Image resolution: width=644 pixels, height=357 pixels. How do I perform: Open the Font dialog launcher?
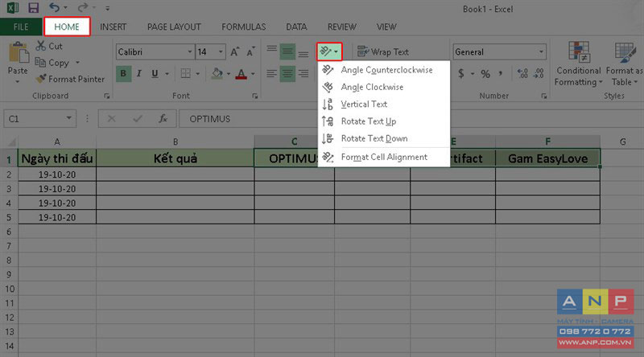[254, 96]
